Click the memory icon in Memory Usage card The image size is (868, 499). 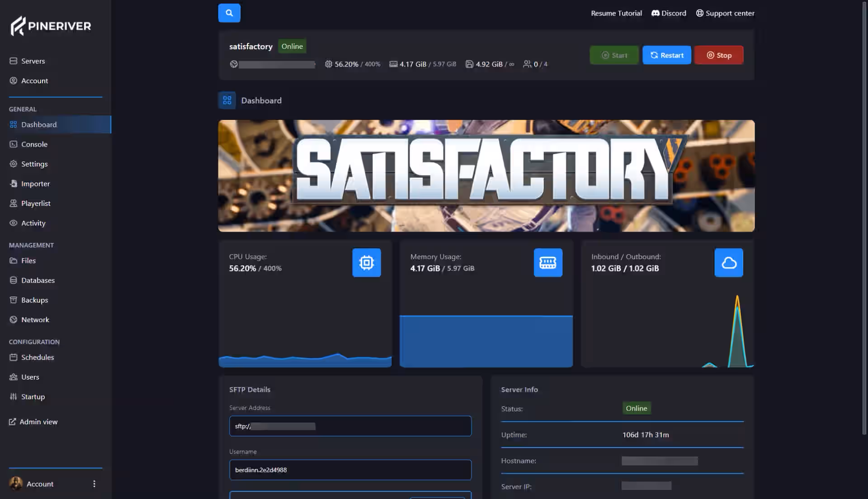pyautogui.click(x=548, y=262)
